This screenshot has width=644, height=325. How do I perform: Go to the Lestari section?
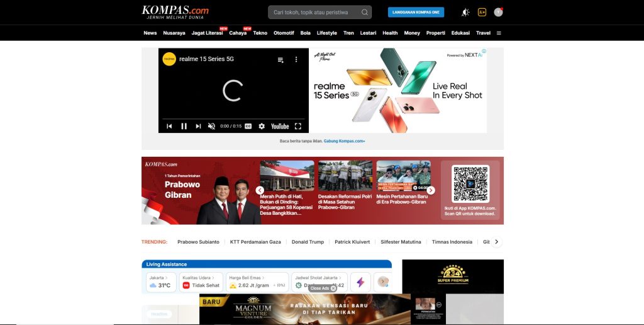(x=368, y=33)
